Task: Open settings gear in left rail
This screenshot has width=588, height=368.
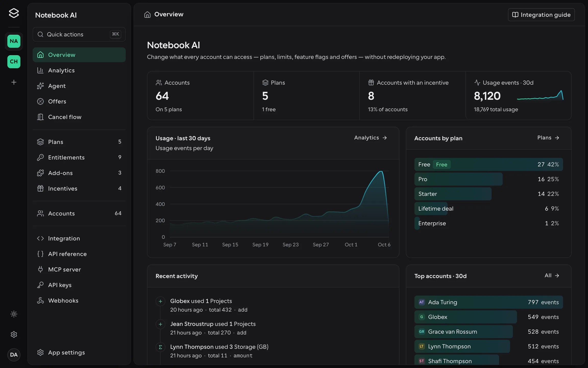Action: coord(14,334)
